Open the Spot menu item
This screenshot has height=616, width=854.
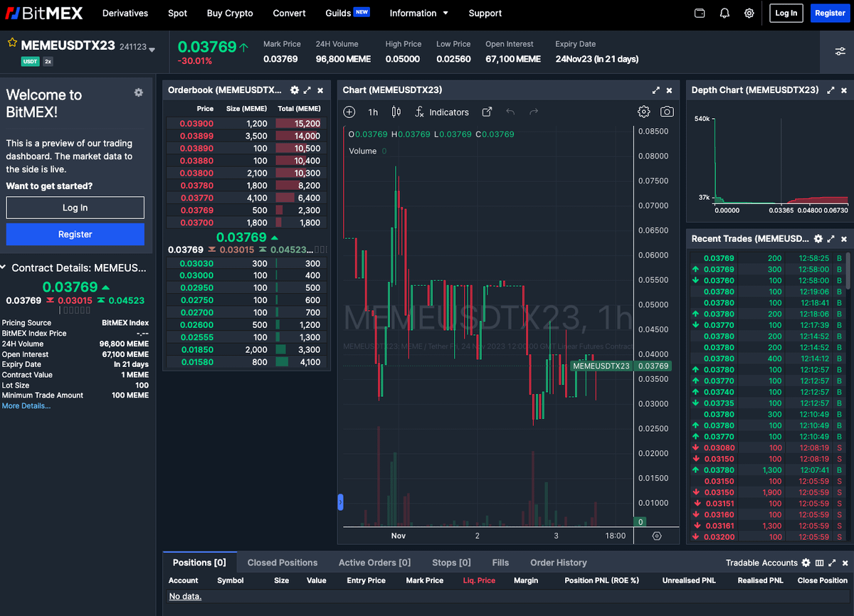(x=178, y=13)
